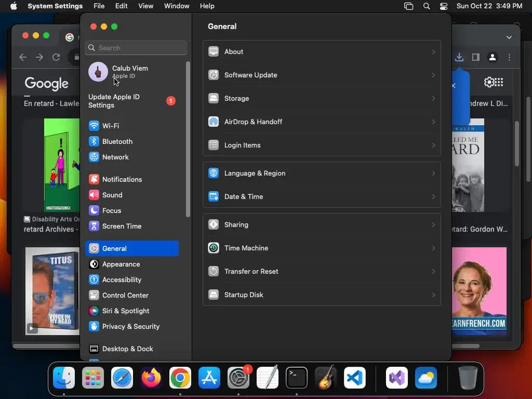Open Software Update row
Viewport: 532px width, 399px height.
[322, 75]
